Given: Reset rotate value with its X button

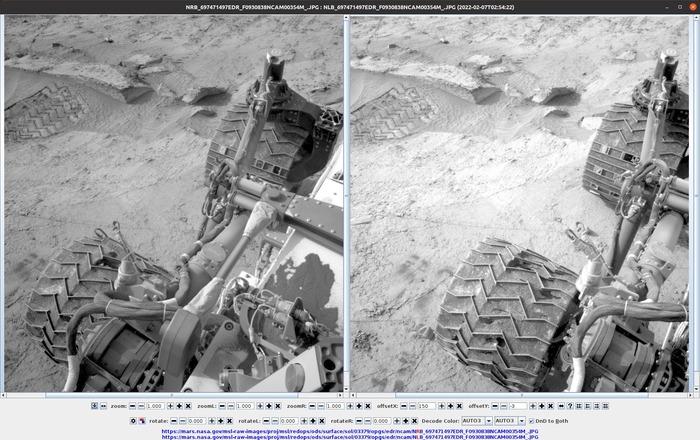Looking at the screenshot, I should 230,421.
